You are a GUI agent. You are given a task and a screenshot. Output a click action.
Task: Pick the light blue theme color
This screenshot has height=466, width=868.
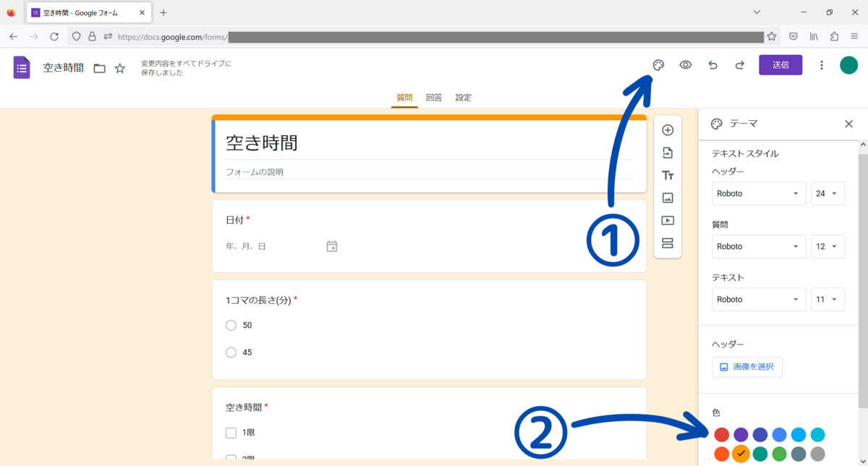pos(799,435)
